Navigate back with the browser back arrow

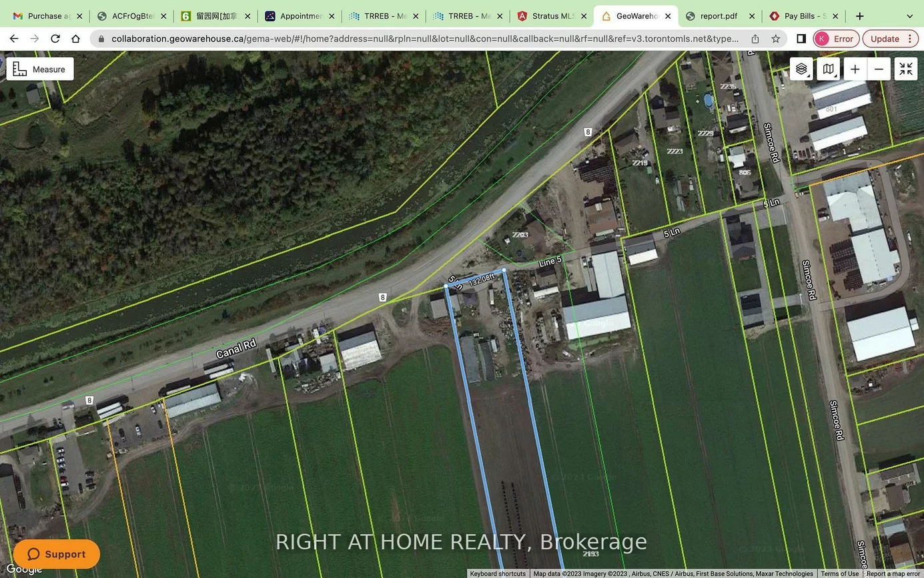pyautogui.click(x=14, y=38)
